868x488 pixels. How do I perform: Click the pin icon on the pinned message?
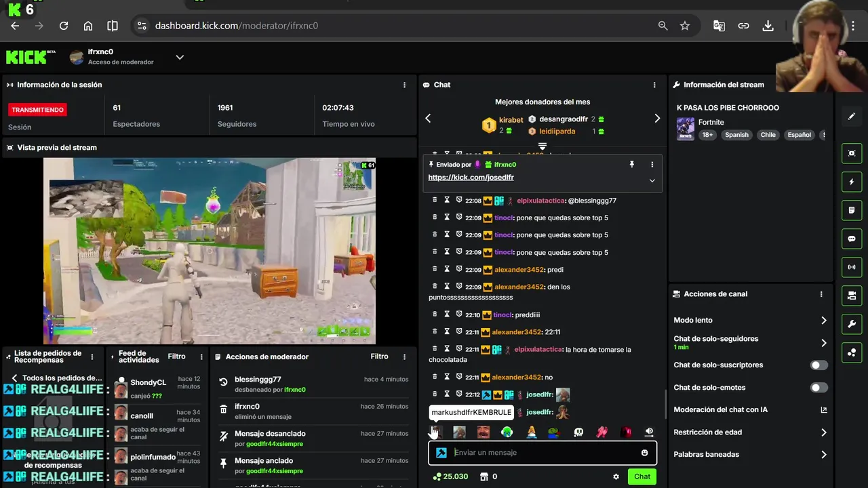pos(631,165)
